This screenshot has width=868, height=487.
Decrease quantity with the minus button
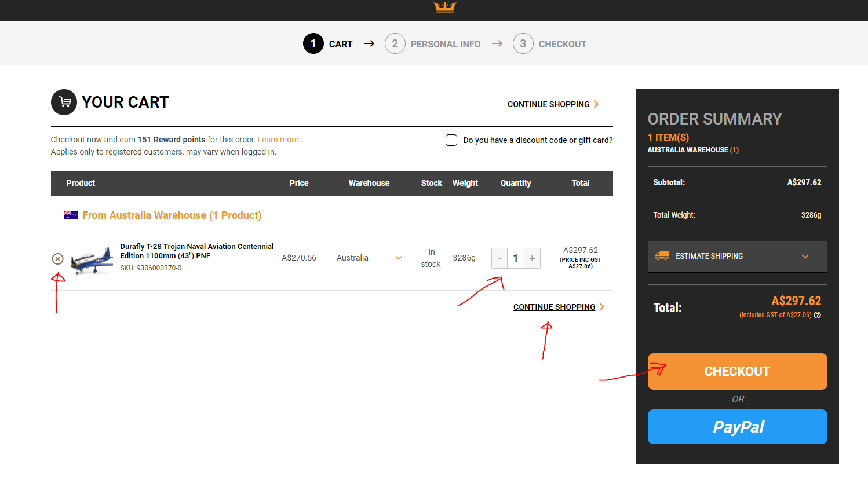(x=499, y=258)
